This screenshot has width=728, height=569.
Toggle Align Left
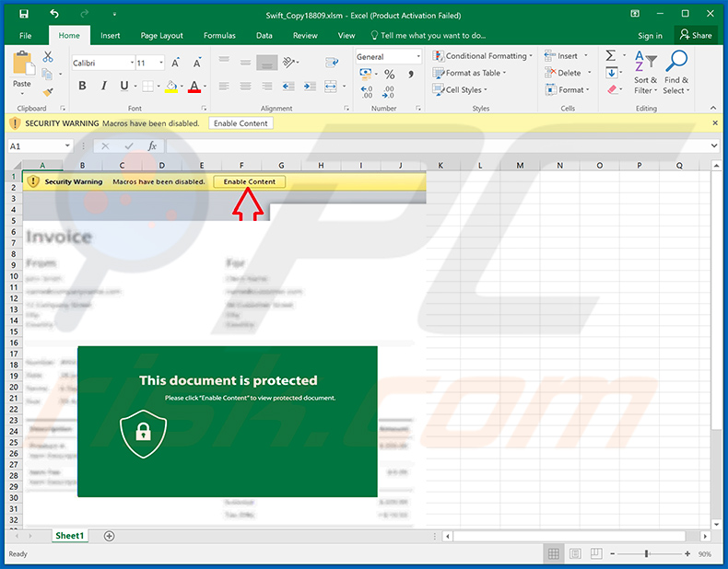click(224, 87)
